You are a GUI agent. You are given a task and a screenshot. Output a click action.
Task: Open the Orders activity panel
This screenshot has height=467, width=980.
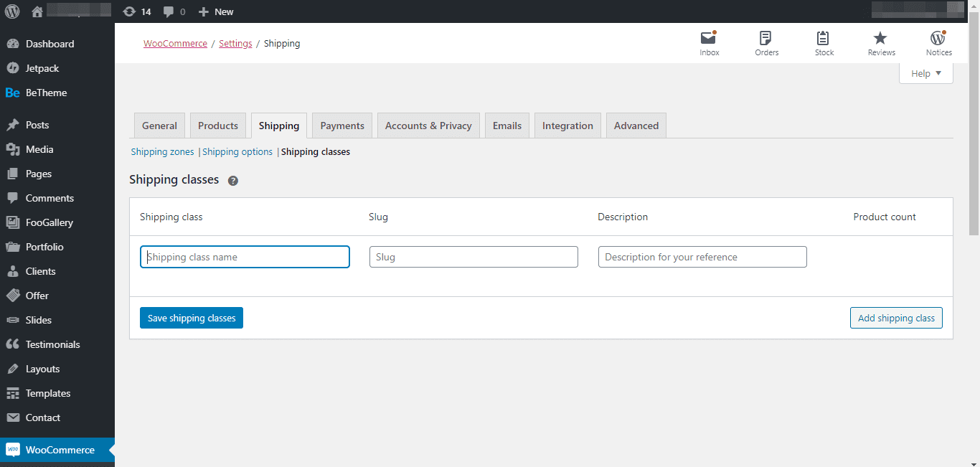(766, 43)
